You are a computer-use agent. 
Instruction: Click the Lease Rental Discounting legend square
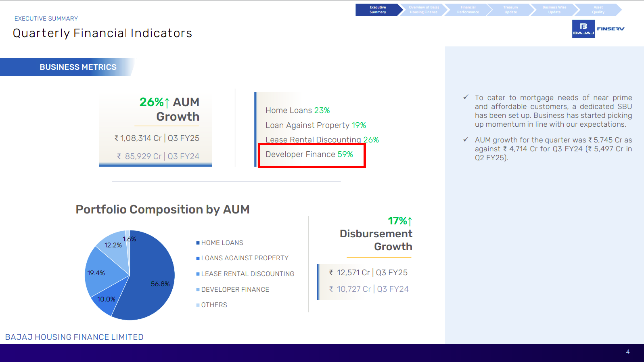coord(198,274)
